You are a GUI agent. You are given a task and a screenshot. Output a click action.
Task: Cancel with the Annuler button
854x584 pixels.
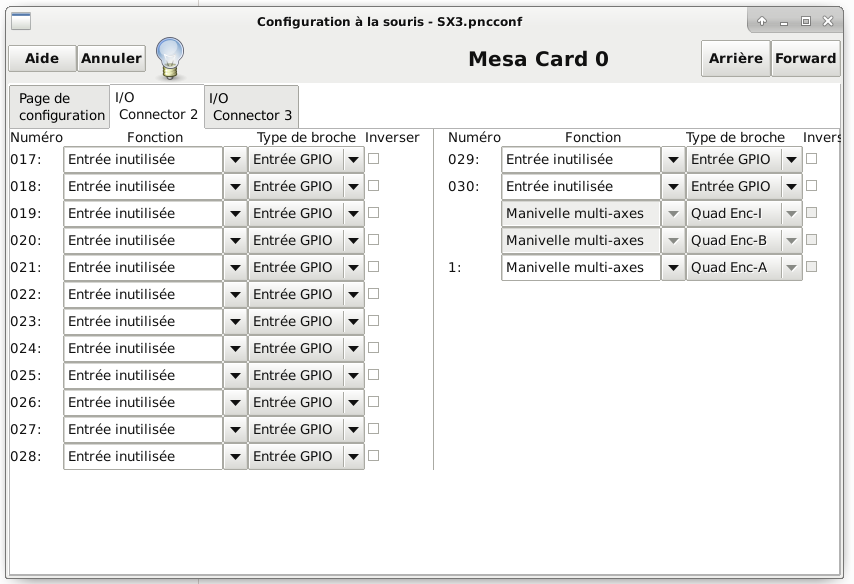[111, 58]
